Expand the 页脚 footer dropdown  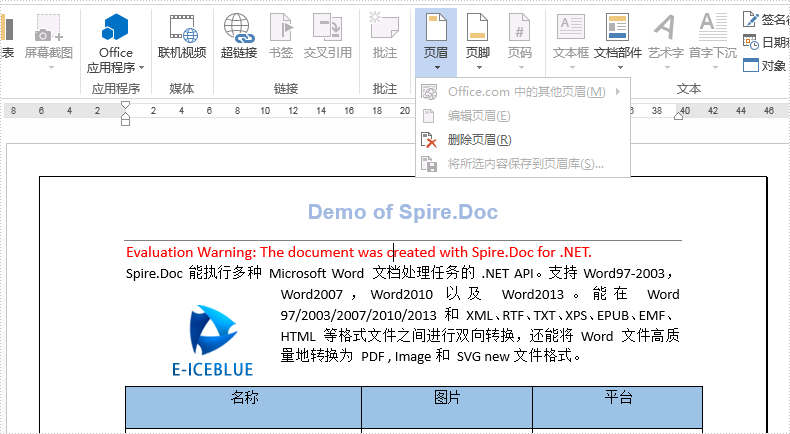click(478, 68)
